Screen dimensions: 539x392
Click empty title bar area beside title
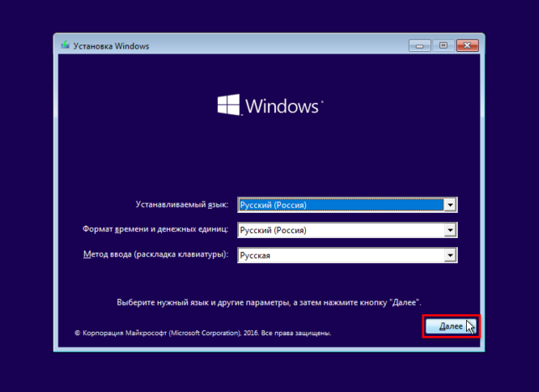(x=275, y=46)
